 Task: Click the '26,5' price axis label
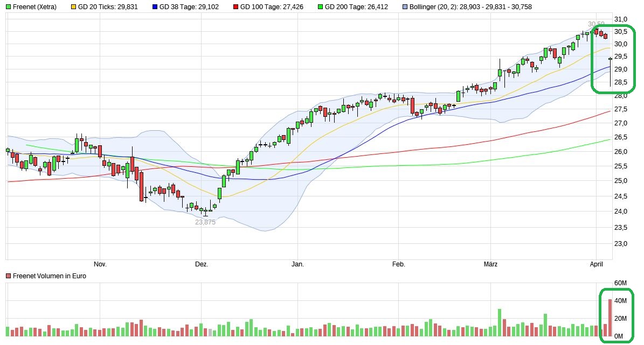(621, 137)
